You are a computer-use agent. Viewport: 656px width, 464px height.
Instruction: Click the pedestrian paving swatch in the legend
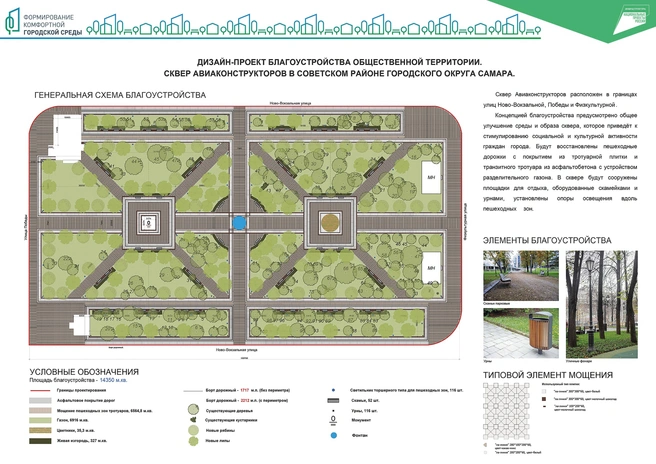click(40, 410)
